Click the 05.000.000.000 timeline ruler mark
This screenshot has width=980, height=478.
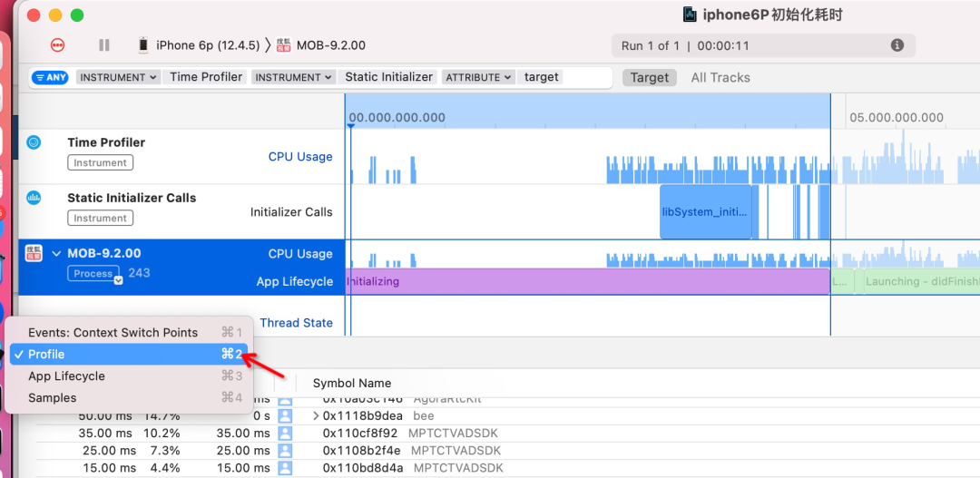coord(897,118)
